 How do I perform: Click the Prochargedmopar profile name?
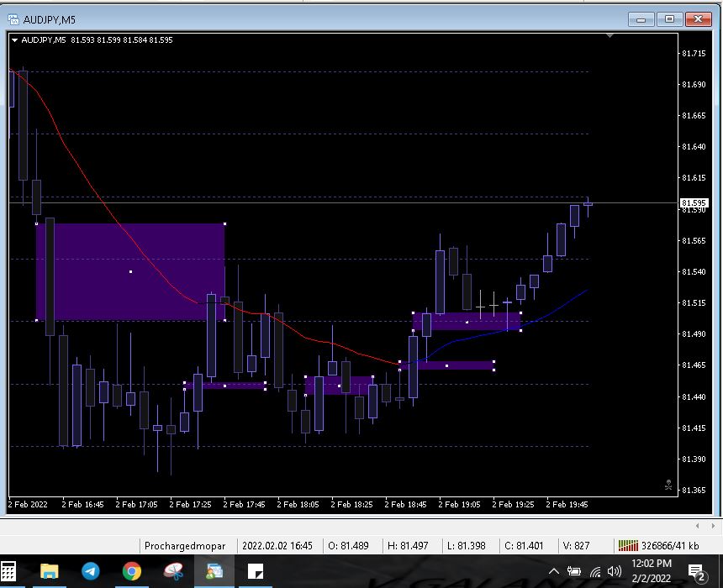[185, 546]
